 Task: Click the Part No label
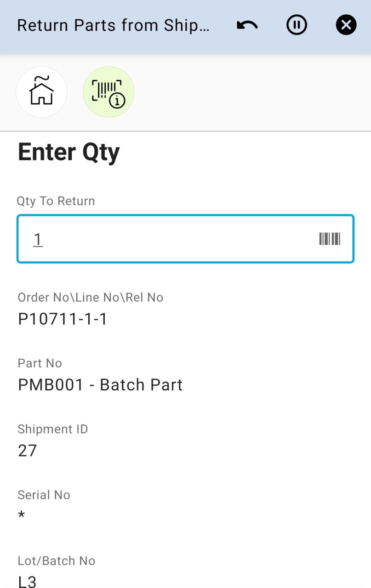[x=40, y=363]
